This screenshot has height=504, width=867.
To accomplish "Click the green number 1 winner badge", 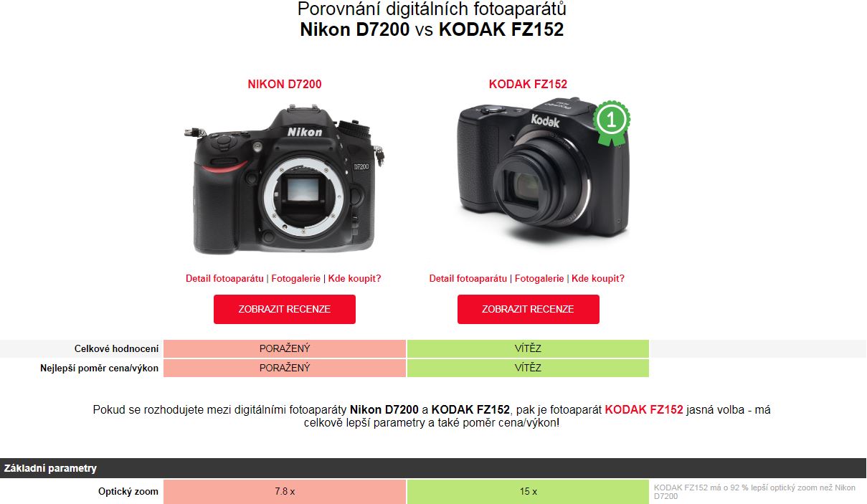I will [612, 123].
